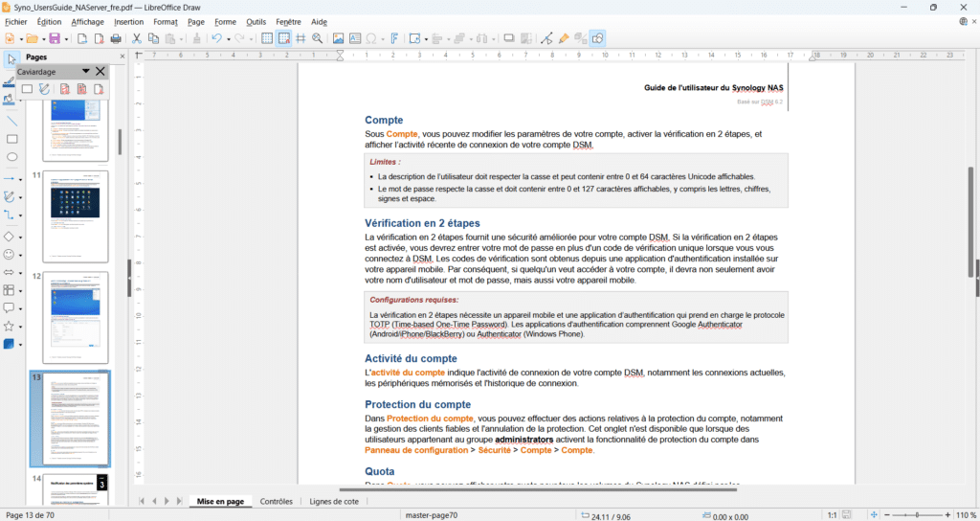This screenshot has height=521, width=980.
Task: Click the Zoom & Pan magnifier icon
Action: pos(318,38)
